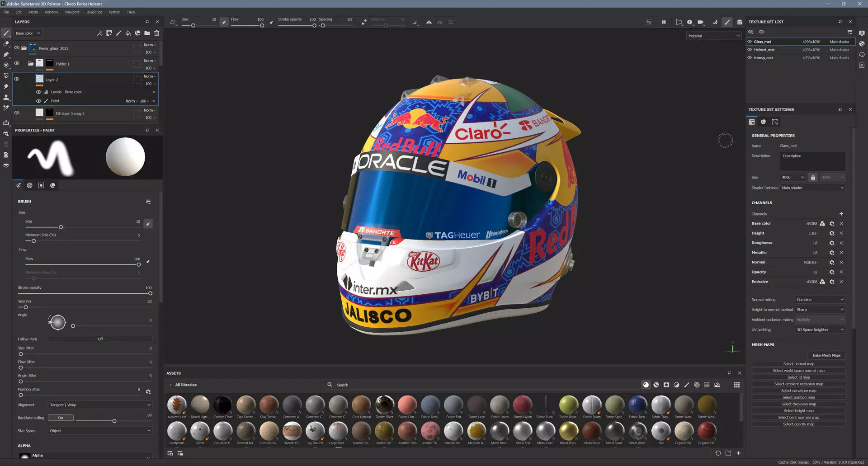Open the File menu
The image size is (868, 466).
tap(6, 12)
